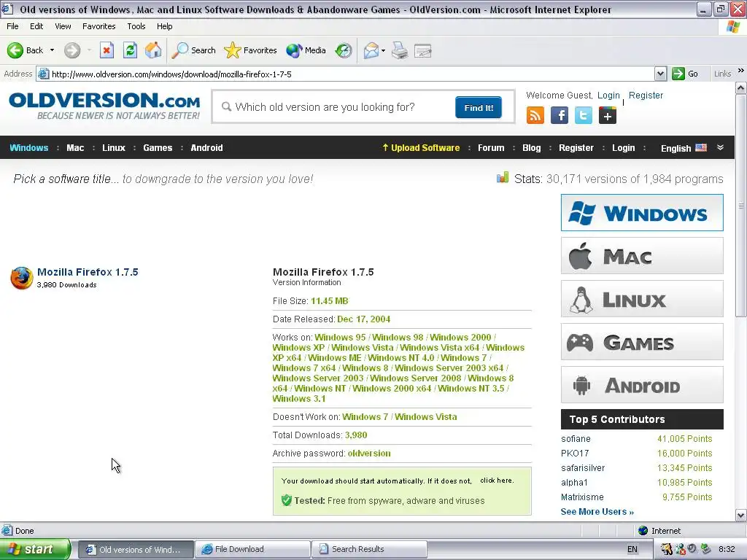Click the Login link beside Welcome Guest
747x560 pixels.
608,96
